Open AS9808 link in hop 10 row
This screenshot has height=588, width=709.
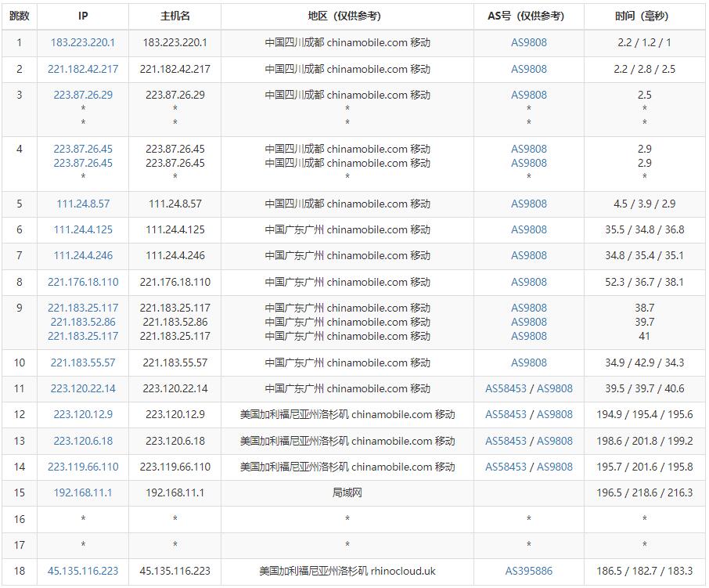528,363
